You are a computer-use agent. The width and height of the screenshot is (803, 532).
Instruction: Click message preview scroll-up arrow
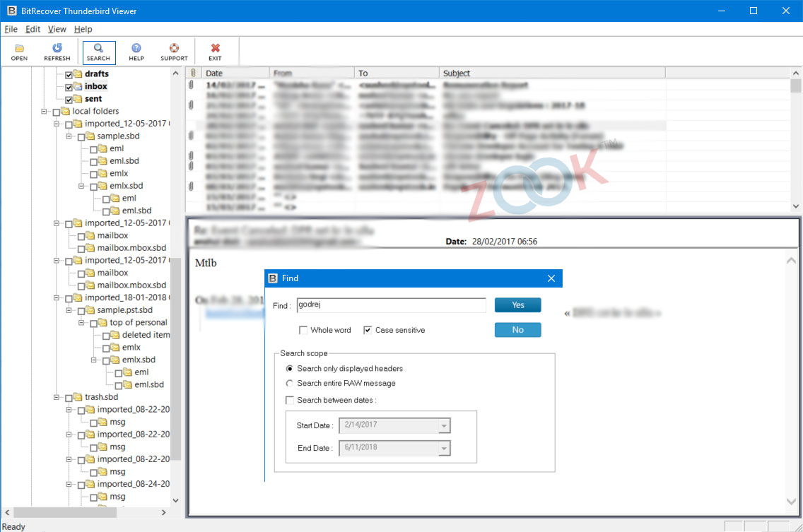tap(791, 261)
